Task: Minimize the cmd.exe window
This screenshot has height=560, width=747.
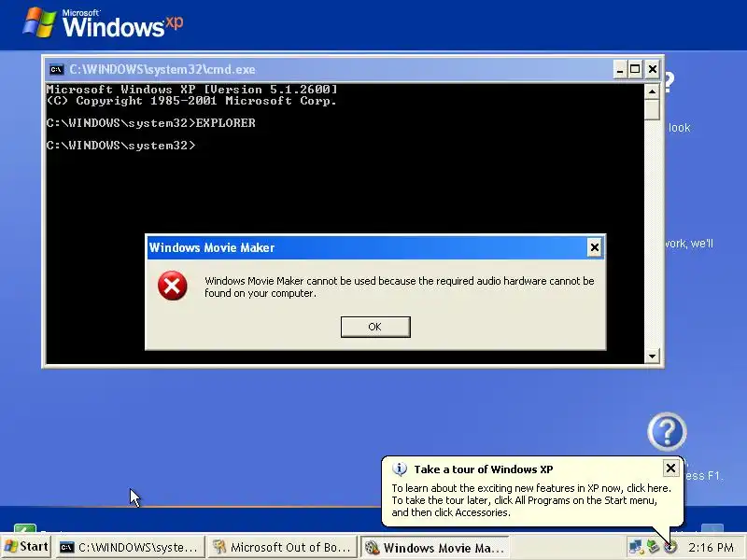Action: click(619, 69)
